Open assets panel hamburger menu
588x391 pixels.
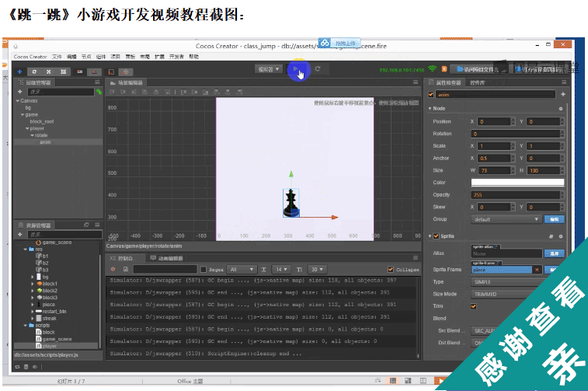[97, 225]
